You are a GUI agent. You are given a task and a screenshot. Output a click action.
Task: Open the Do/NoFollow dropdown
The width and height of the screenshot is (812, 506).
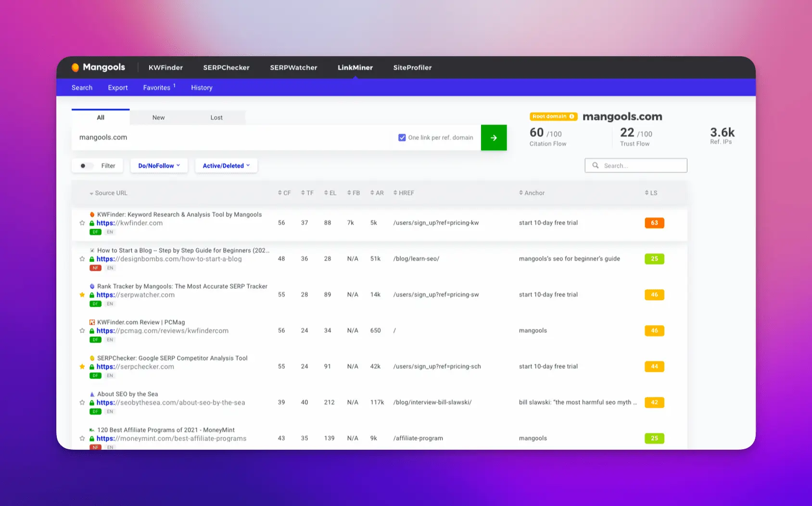click(159, 165)
